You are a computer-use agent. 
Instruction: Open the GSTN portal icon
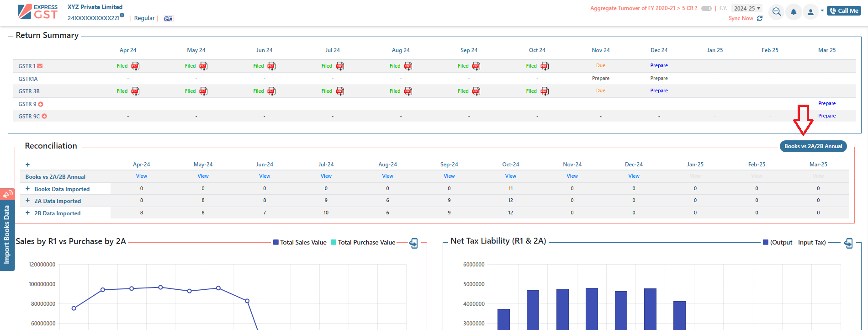(x=168, y=18)
